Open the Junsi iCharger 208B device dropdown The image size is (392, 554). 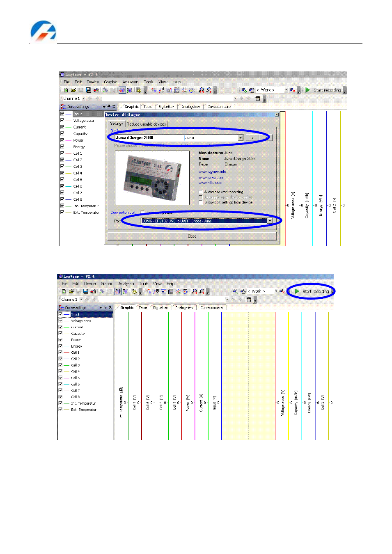coord(241,138)
